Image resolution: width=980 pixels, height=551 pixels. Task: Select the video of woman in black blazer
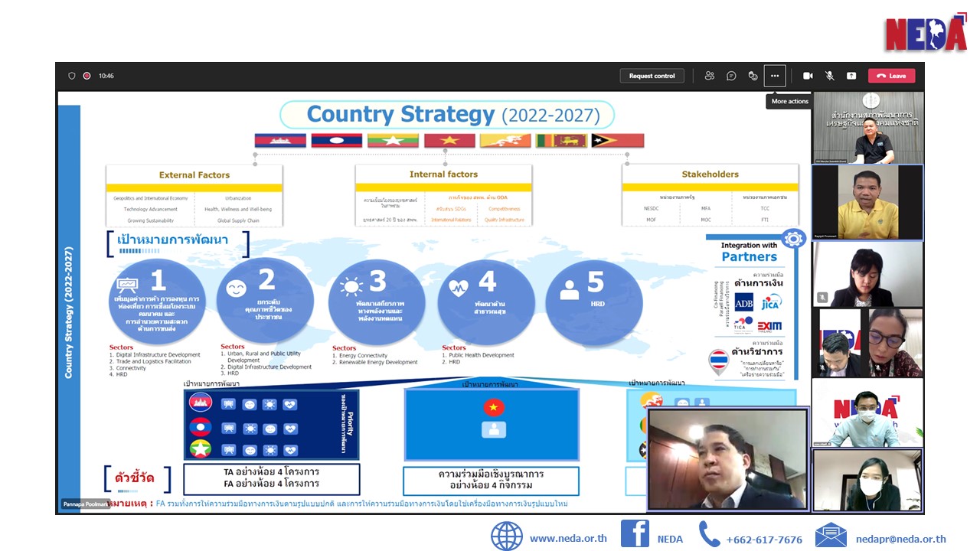[x=867, y=274]
